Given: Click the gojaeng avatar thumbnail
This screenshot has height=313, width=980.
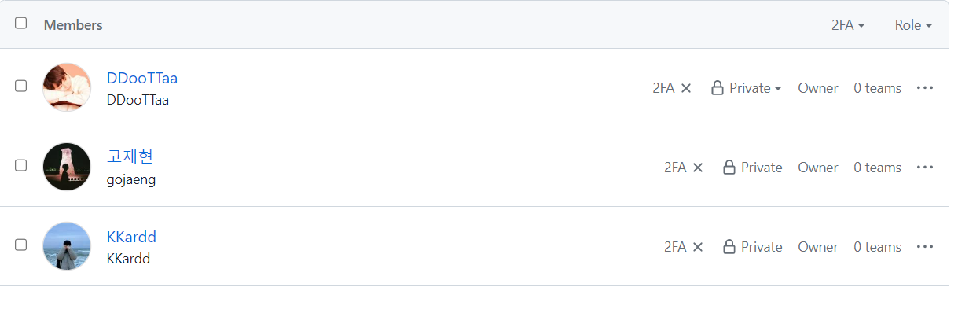Looking at the screenshot, I should tap(67, 167).
